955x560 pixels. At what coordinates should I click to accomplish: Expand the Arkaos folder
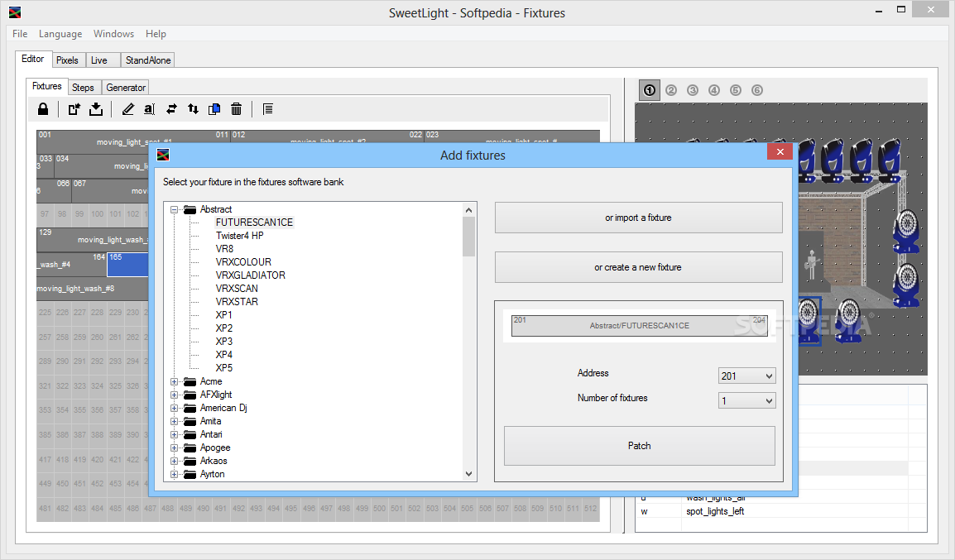pyautogui.click(x=174, y=462)
